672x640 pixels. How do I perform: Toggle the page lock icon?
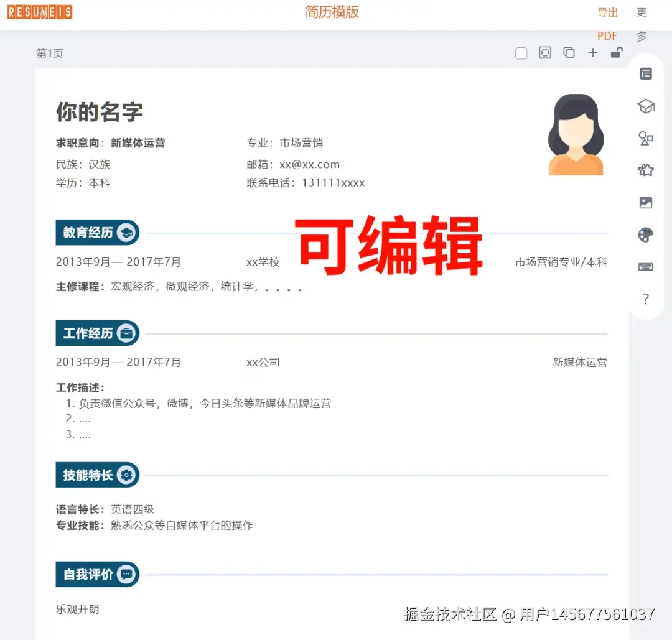(x=617, y=53)
